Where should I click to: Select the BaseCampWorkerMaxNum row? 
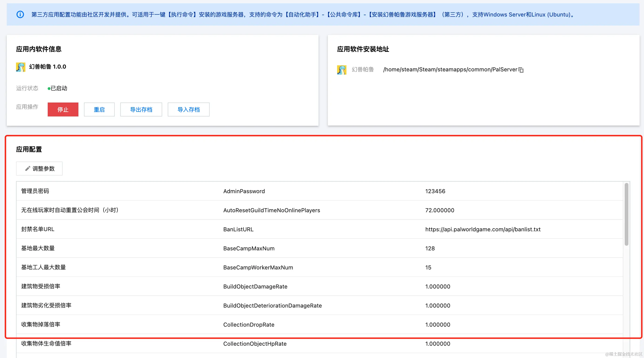click(x=258, y=267)
